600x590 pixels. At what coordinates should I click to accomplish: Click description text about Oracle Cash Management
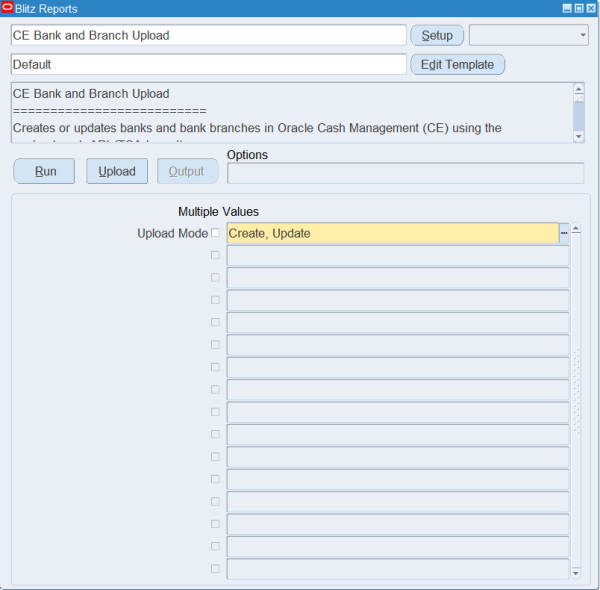[257, 128]
